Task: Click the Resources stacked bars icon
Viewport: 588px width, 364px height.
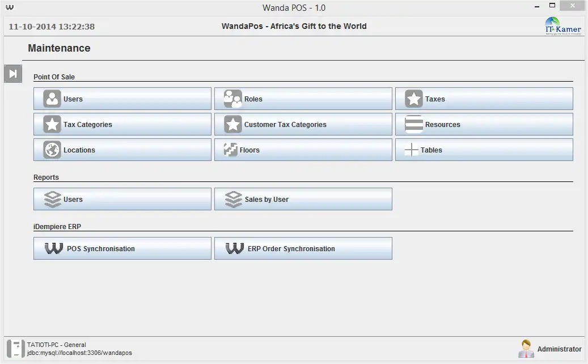Action: coord(414,125)
